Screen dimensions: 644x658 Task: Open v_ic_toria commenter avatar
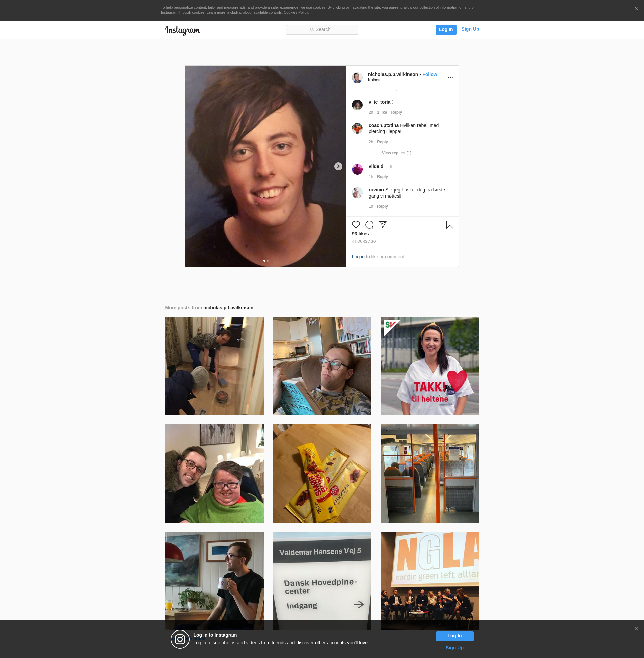click(357, 105)
